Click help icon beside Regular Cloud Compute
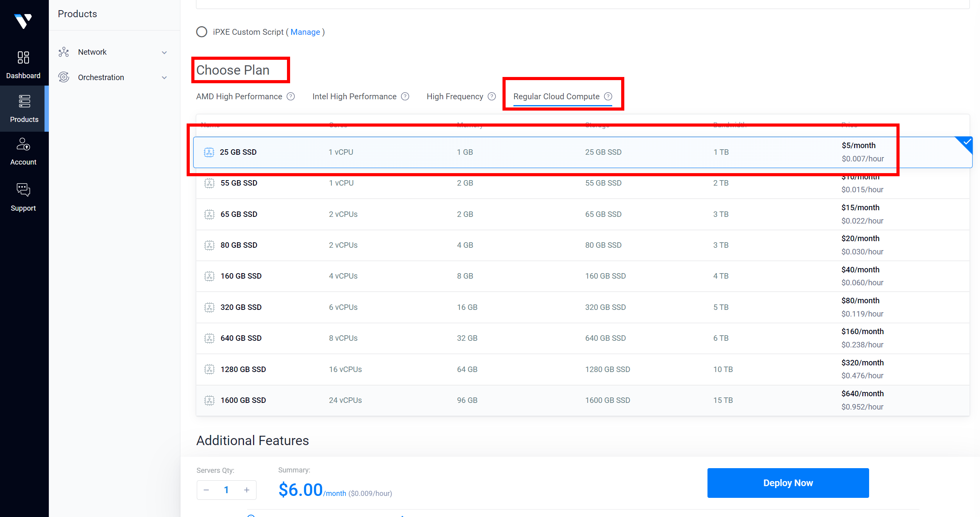Image resolution: width=980 pixels, height=517 pixels. click(x=608, y=97)
